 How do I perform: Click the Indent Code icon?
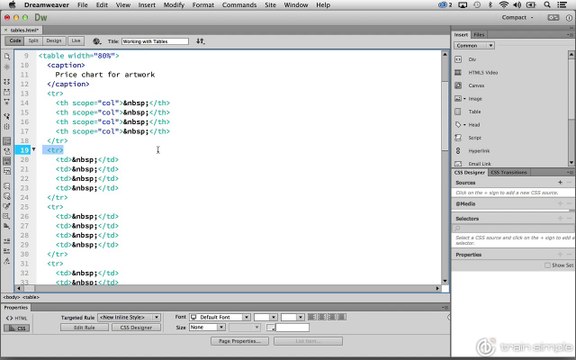(7, 241)
